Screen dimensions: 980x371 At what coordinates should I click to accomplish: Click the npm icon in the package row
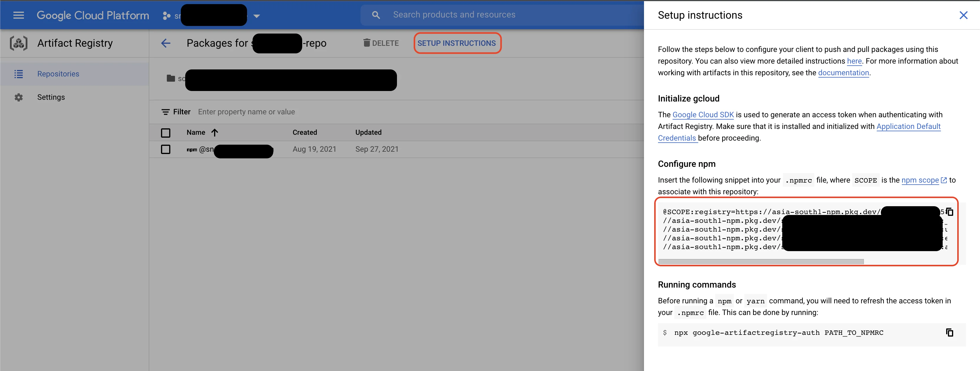[x=192, y=150]
